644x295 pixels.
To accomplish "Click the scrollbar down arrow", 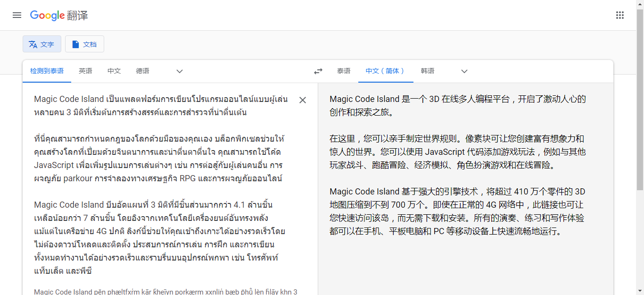I will 640,291.
